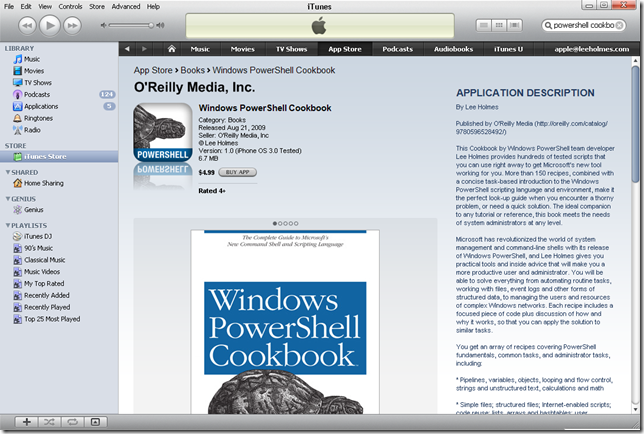Image resolution: width=644 pixels, height=434 pixels.
Task: Click the Buy App button
Action: 237,172
